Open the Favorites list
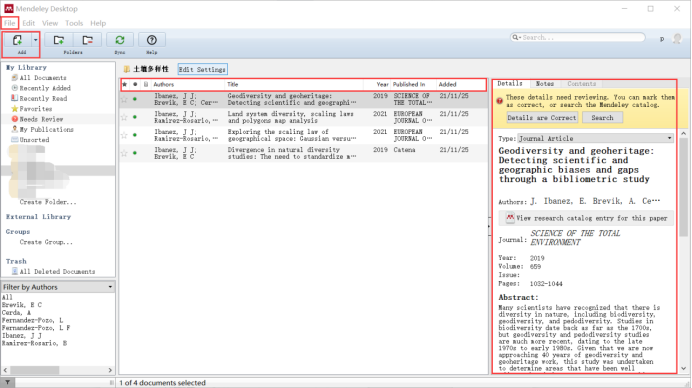692x388 pixels. pos(36,109)
